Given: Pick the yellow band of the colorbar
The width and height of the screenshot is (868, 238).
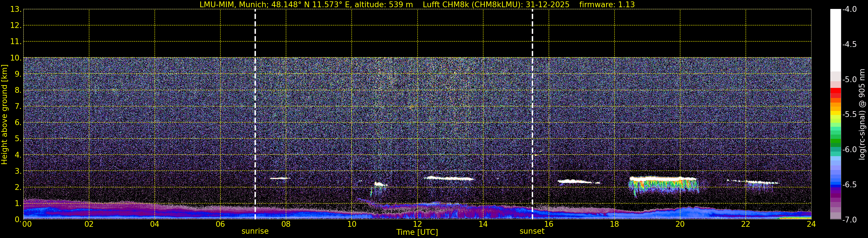Looking at the screenshot, I should tap(835, 113).
